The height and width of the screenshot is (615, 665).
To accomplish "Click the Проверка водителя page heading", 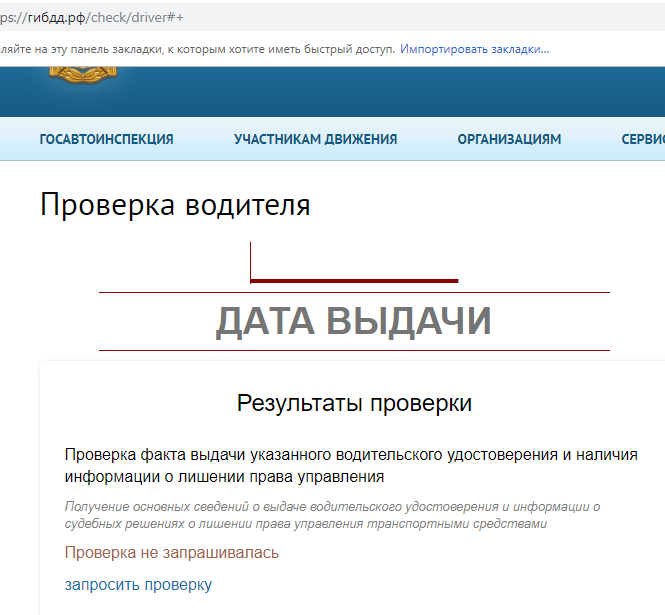I will pyautogui.click(x=175, y=205).
